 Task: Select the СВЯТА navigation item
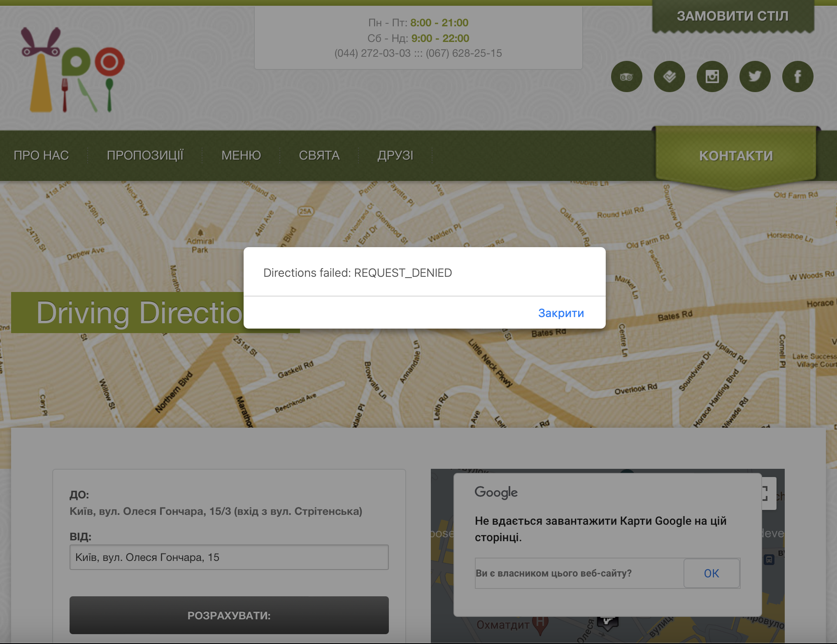pos(319,155)
